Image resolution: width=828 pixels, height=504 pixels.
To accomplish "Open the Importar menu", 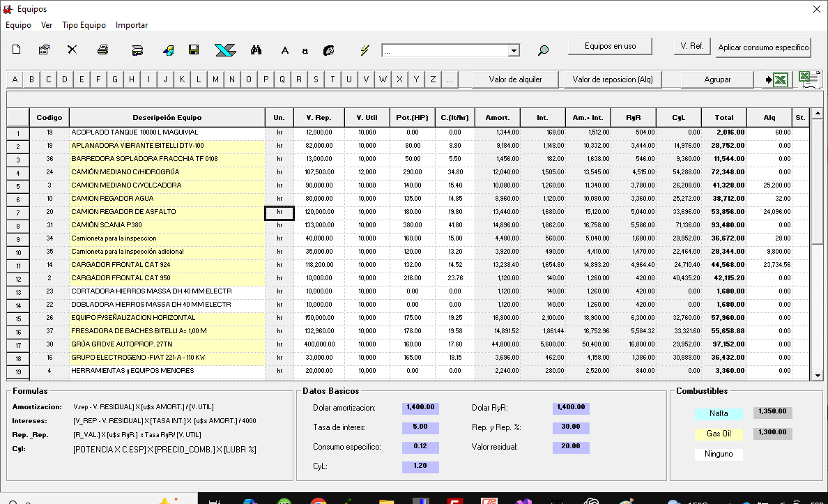I will (x=132, y=25).
